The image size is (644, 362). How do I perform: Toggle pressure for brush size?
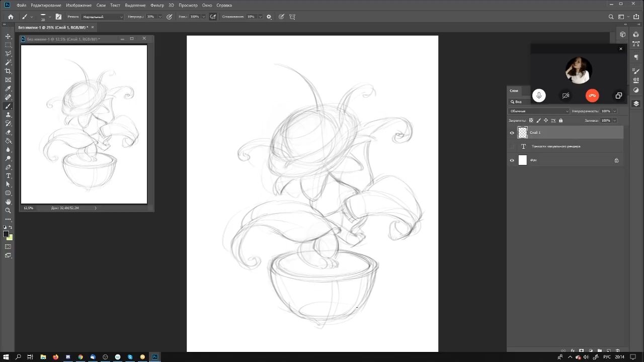(x=281, y=17)
